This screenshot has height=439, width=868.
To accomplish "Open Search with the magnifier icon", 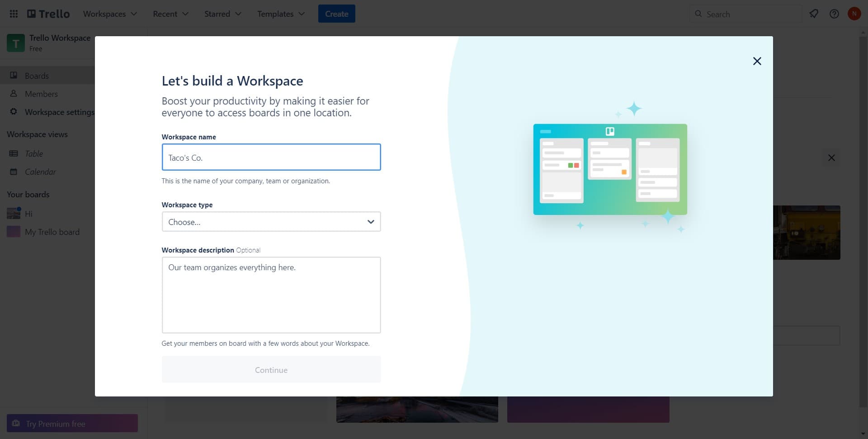I will [698, 14].
